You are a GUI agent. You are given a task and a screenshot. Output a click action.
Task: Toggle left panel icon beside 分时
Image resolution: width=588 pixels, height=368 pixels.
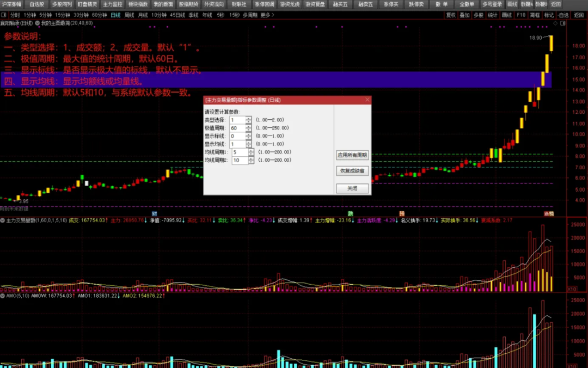[4, 15]
